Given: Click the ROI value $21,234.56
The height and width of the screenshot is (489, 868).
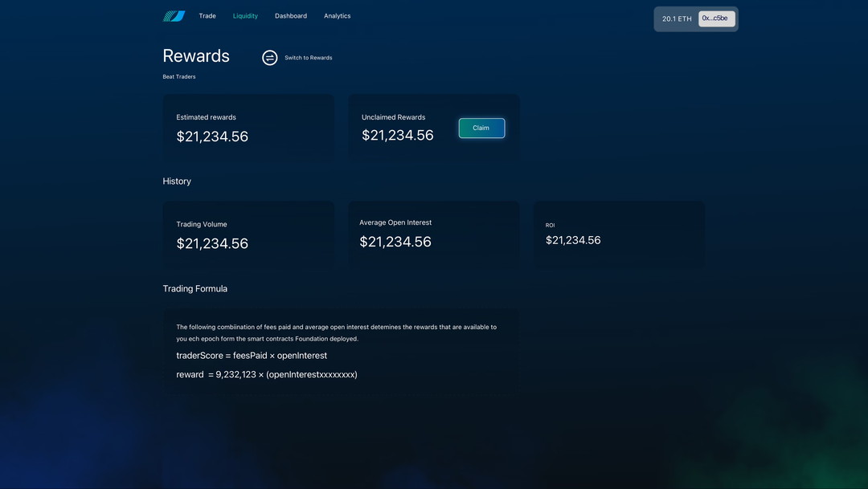Looking at the screenshot, I should click(573, 240).
